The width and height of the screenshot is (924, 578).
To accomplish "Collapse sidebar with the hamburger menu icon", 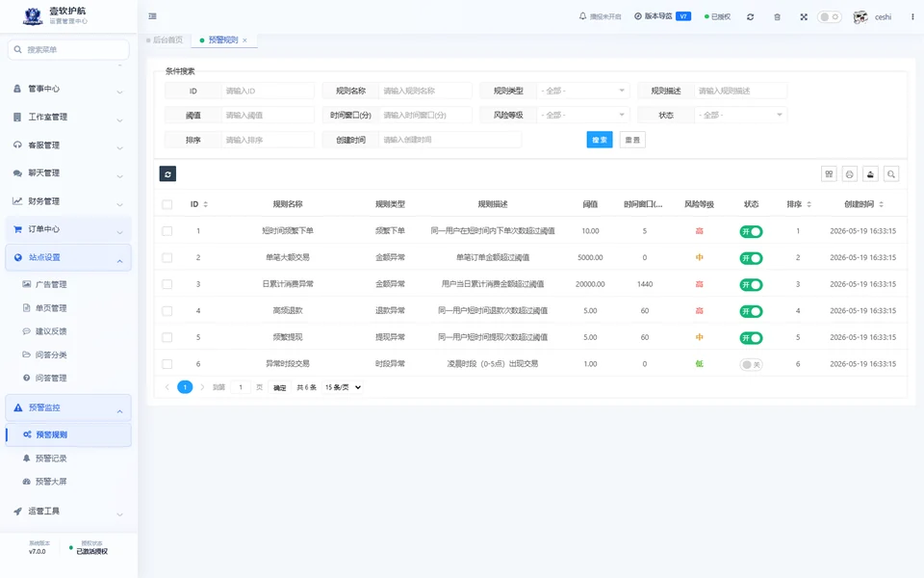I will point(153,16).
